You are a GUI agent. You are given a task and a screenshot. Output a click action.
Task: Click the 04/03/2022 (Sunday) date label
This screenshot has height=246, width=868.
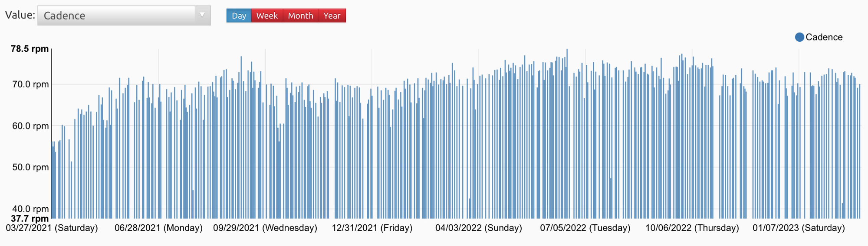click(x=479, y=228)
